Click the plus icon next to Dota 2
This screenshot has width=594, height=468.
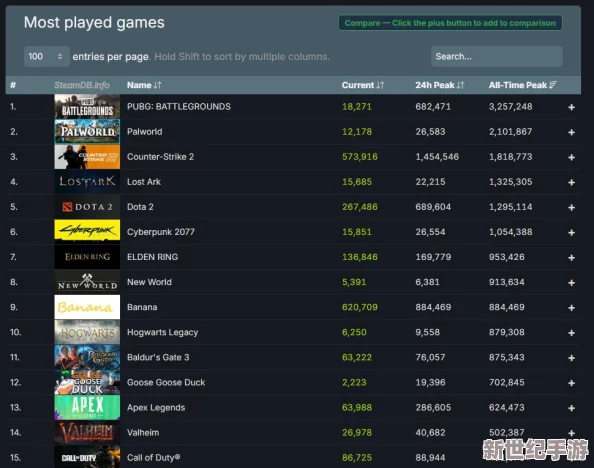pyautogui.click(x=571, y=208)
